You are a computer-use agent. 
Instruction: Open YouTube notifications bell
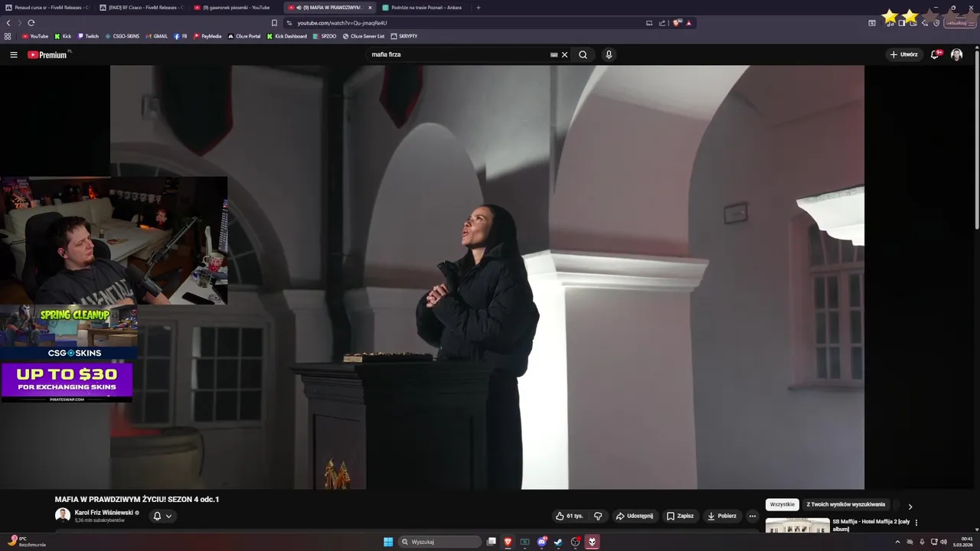pyautogui.click(x=935, y=54)
